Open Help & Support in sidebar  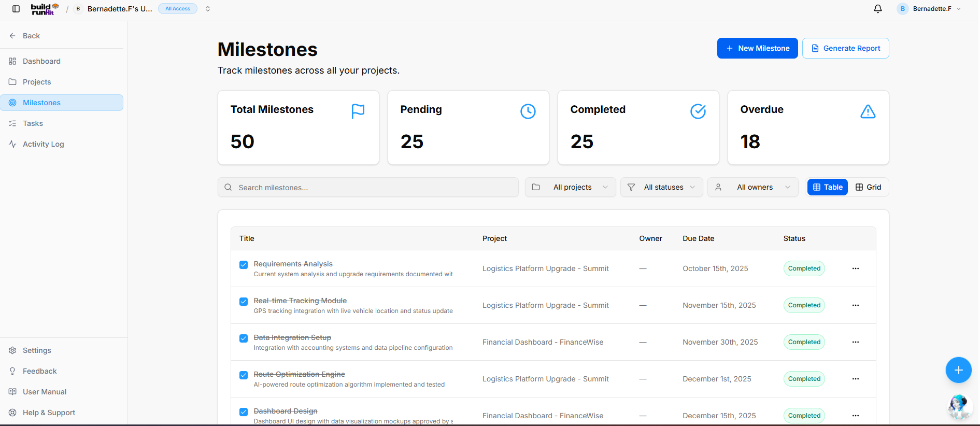(x=62, y=413)
